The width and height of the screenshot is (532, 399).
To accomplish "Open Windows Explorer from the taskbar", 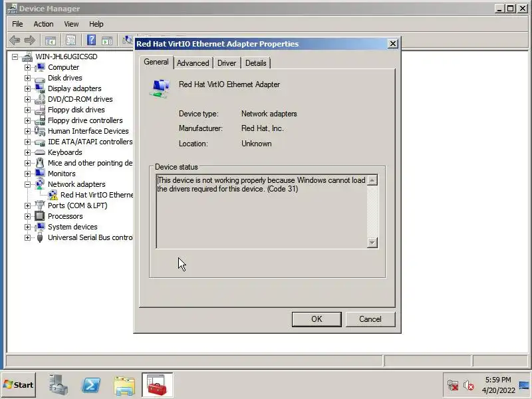I will (124, 386).
